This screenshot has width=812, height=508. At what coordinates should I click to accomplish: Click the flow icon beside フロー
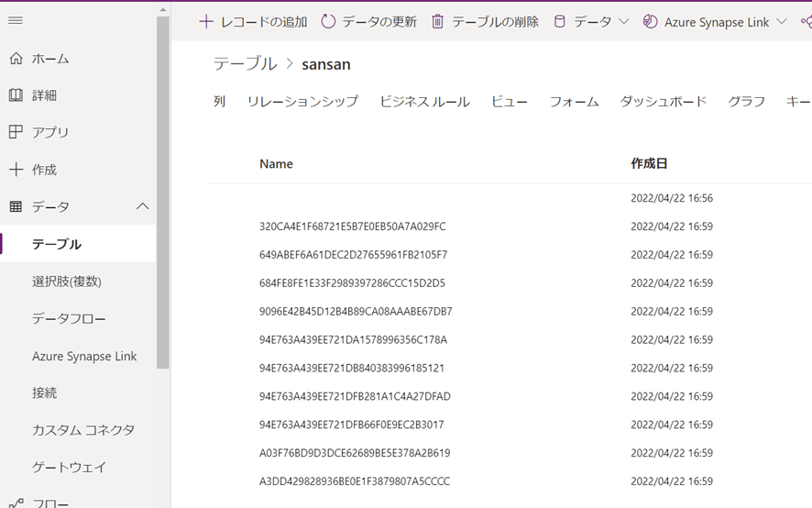pyautogui.click(x=16, y=503)
